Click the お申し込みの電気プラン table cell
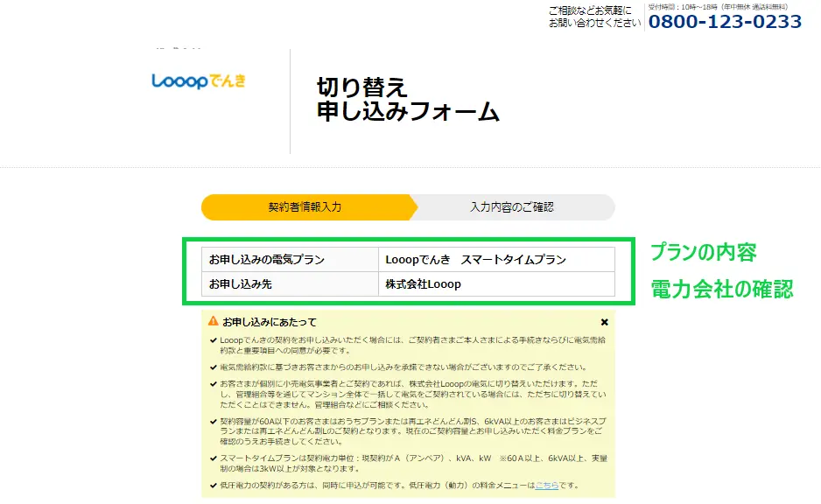Image resolution: width=821 pixels, height=504 pixels. click(290, 260)
